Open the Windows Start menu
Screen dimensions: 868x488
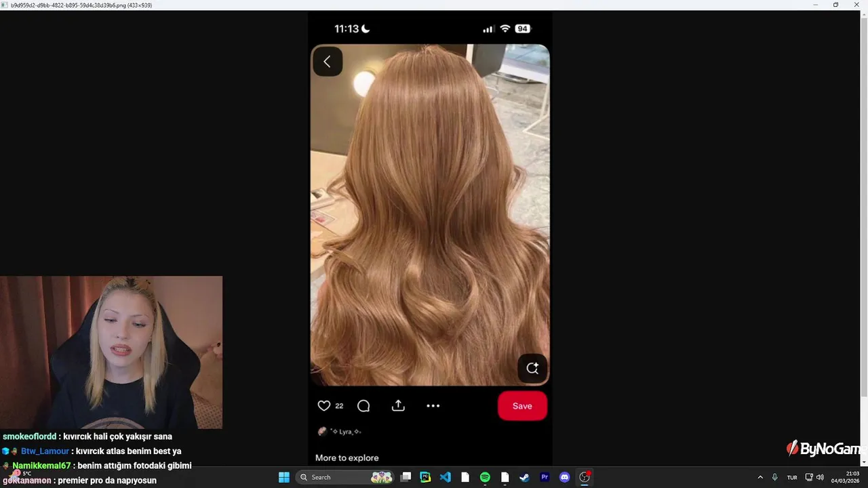(284, 477)
